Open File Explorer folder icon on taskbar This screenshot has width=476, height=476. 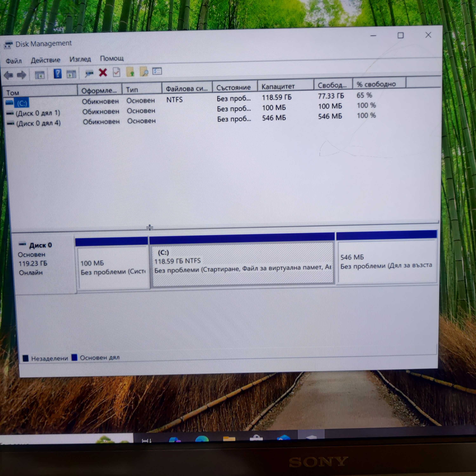[x=229, y=439]
